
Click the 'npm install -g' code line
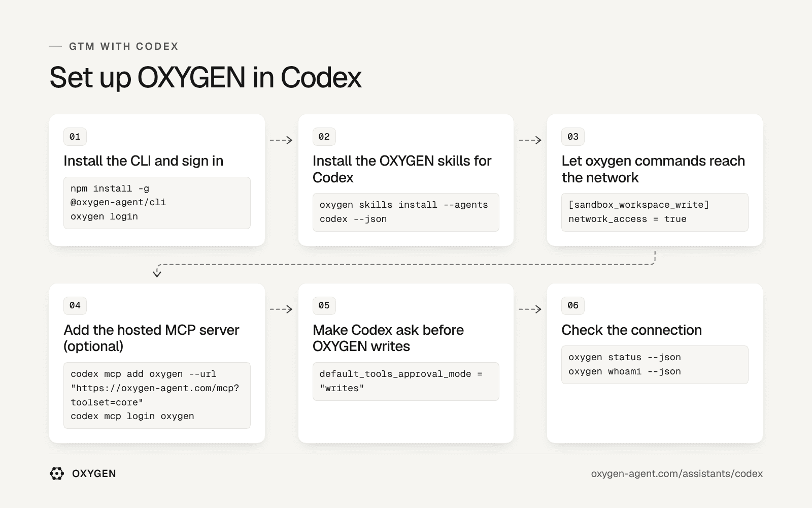click(x=110, y=188)
